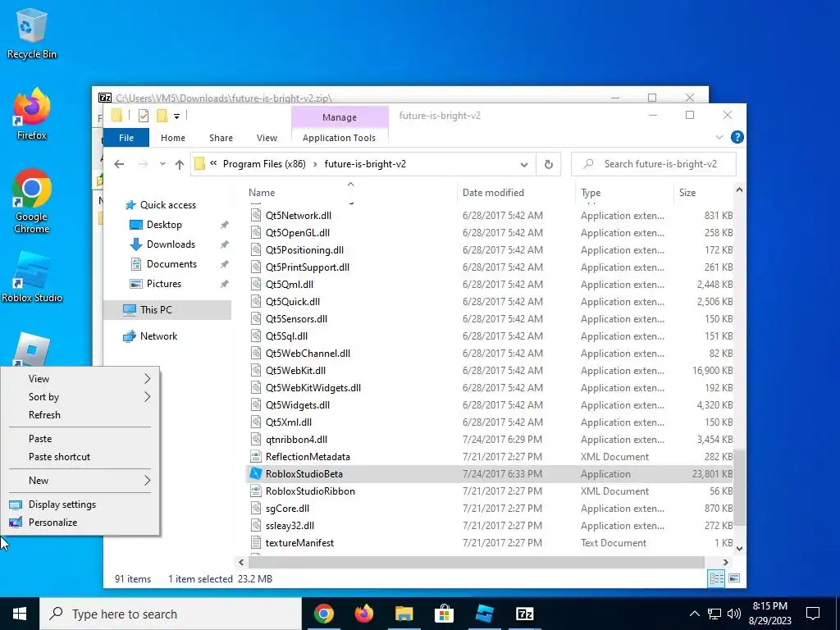Switch to Large icons view in status bar
Image resolution: width=840 pixels, height=630 pixels.
(734, 578)
